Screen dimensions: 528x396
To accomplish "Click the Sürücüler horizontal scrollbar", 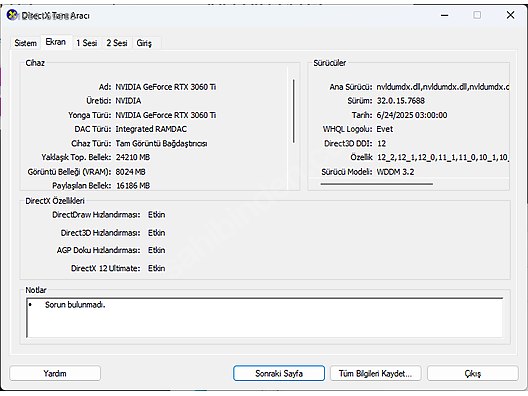I will pos(376,184).
